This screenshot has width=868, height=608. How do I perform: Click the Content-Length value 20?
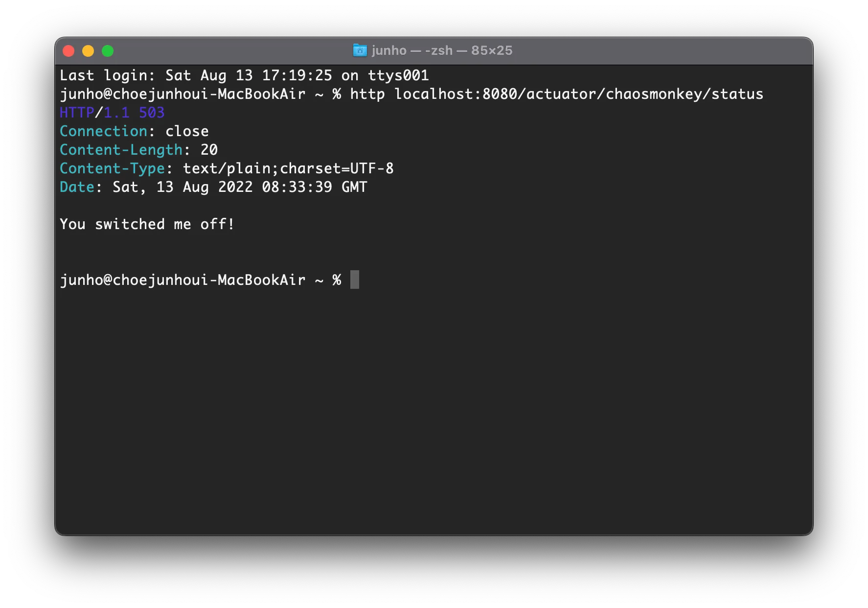click(x=209, y=150)
